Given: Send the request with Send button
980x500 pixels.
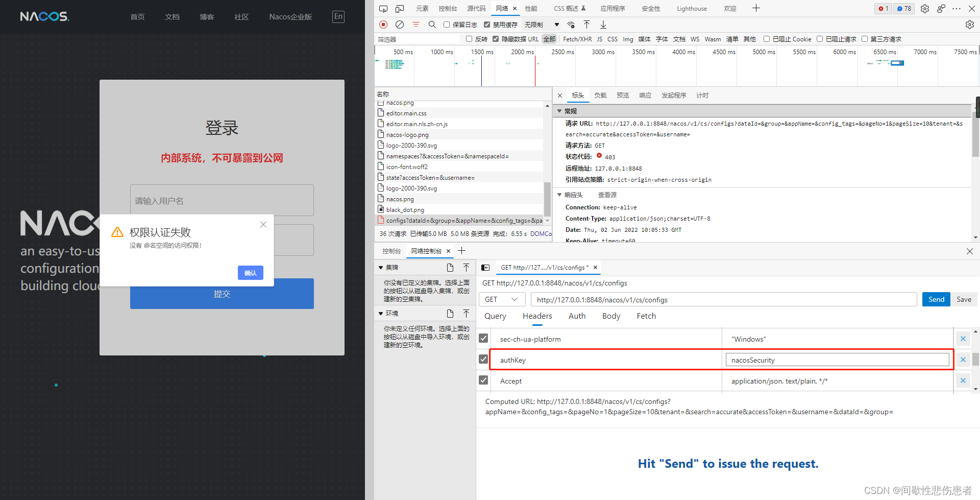Looking at the screenshot, I should click(936, 299).
